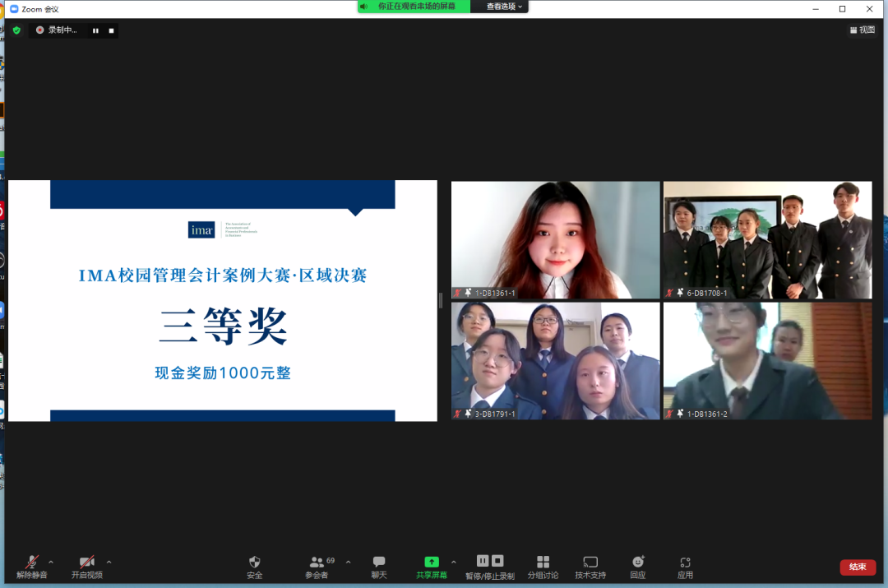Click the green 你正在观看 screen-share banner
The width and height of the screenshot is (888, 588).
click(x=414, y=7)
